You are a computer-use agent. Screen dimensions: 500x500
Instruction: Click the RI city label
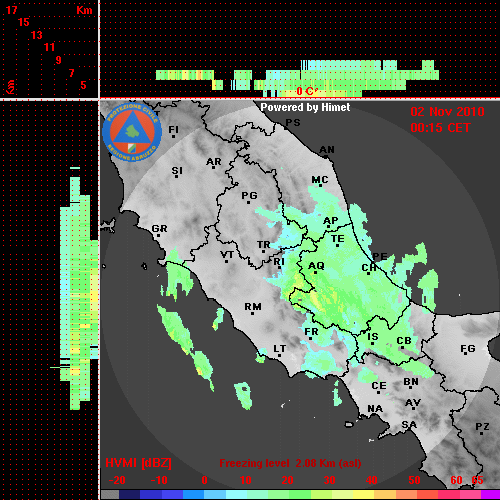coord(279,262)
